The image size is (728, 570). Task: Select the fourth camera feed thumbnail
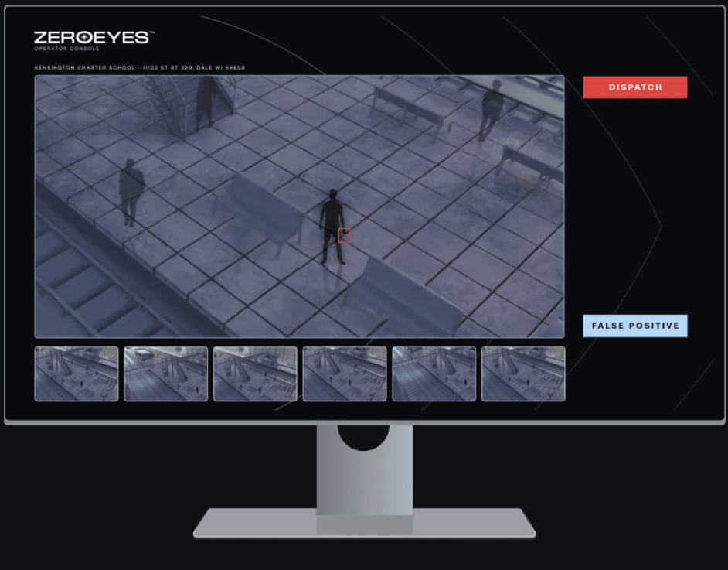344,374
